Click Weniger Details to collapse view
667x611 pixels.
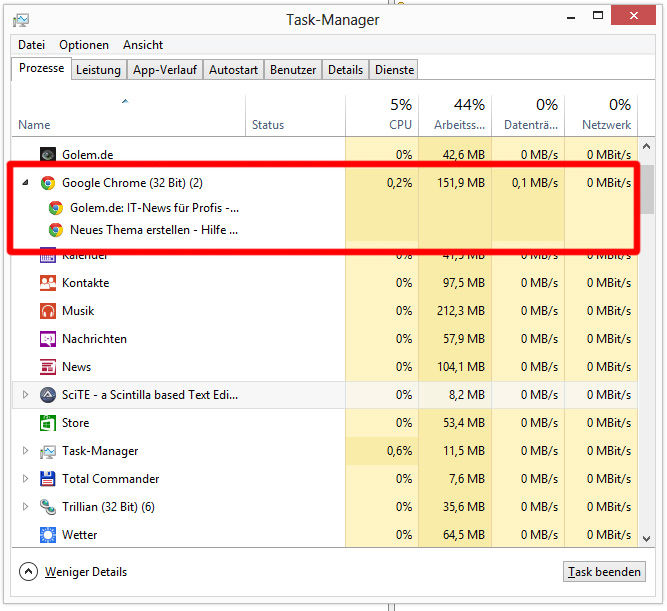pyautogui.click(x=75, y=572)
